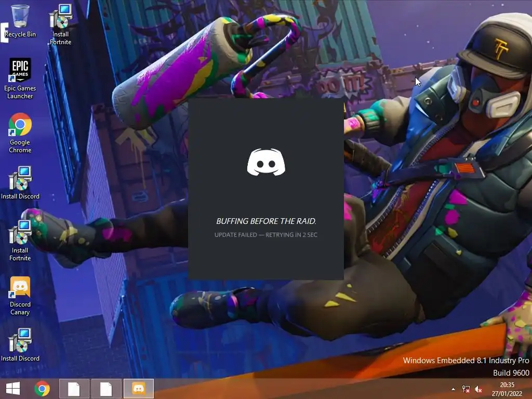532x399 pixels.
Task: Select Install Fortnite icon beside Recycle Bin
Action: (61, 24)
